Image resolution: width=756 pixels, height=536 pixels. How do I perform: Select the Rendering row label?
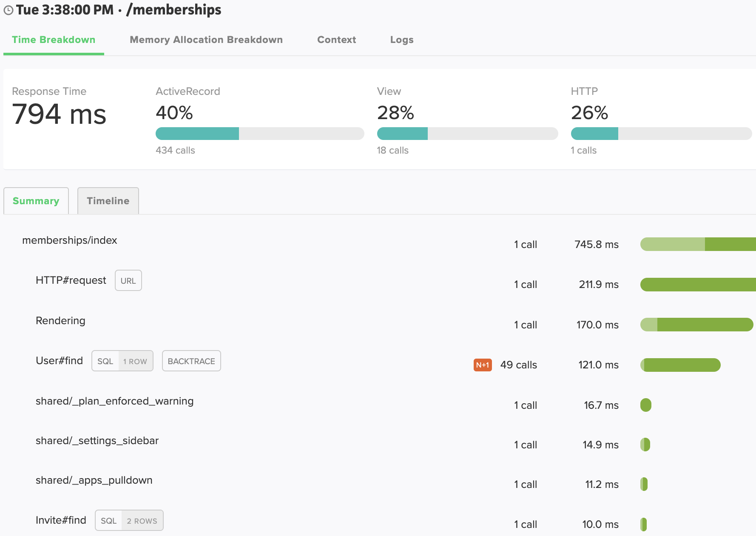tap(60, 321)
